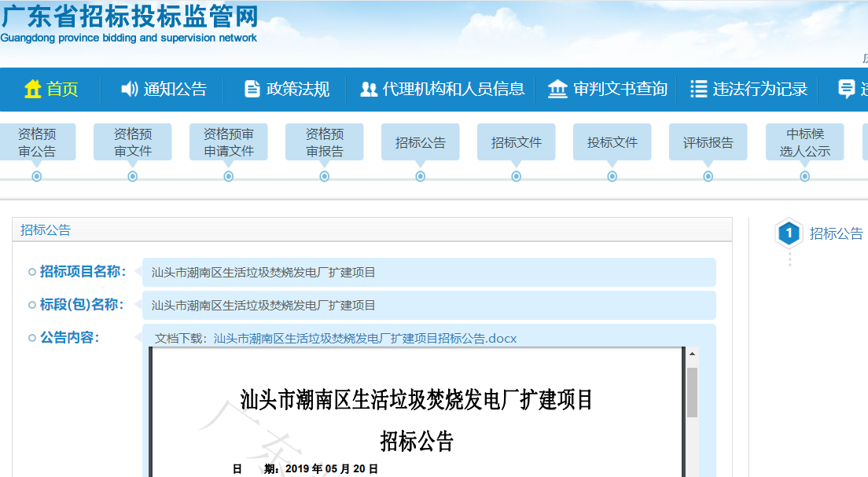Image resolution: width=868 pixels, height=477 pixels.
Task: Click the speaker icon for 通知公告
Action: [x=130, y=90]
